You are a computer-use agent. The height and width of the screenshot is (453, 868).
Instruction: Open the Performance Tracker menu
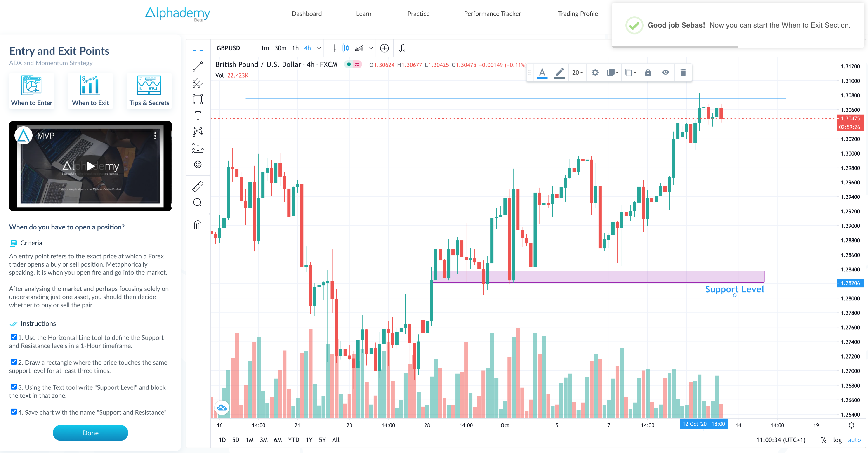click(x=492, y=14)
